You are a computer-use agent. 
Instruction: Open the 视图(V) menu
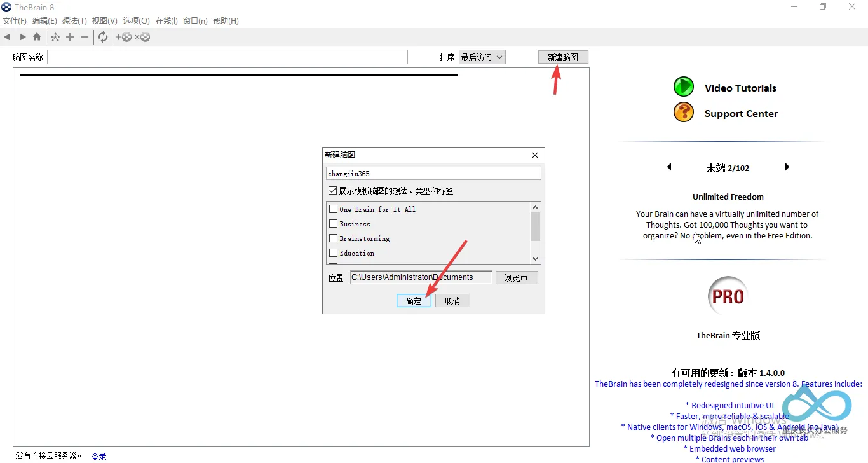104,21
